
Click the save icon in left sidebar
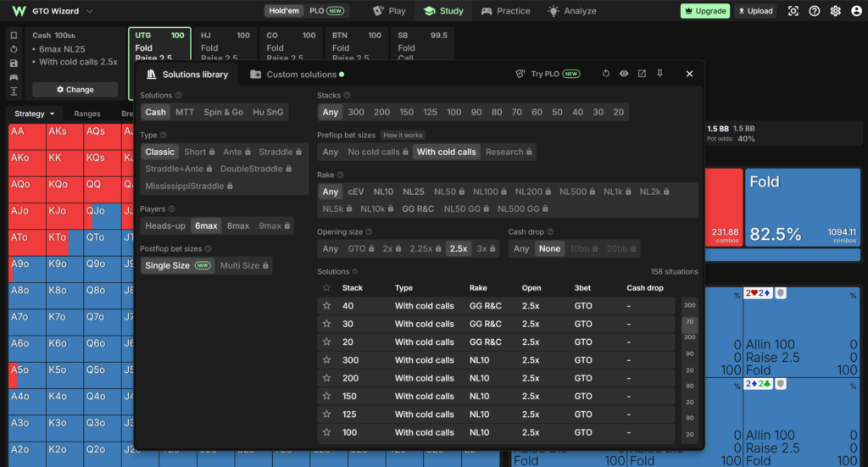coord(14,63)
